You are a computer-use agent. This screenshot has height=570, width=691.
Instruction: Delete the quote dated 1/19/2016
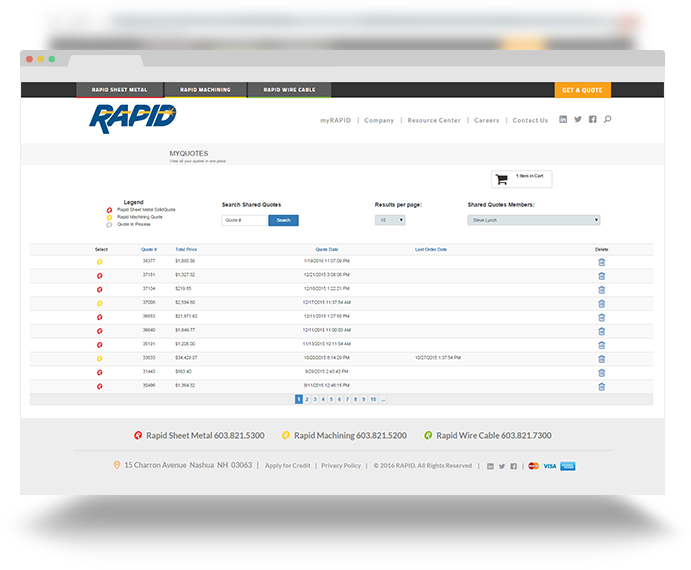[601, 262]
